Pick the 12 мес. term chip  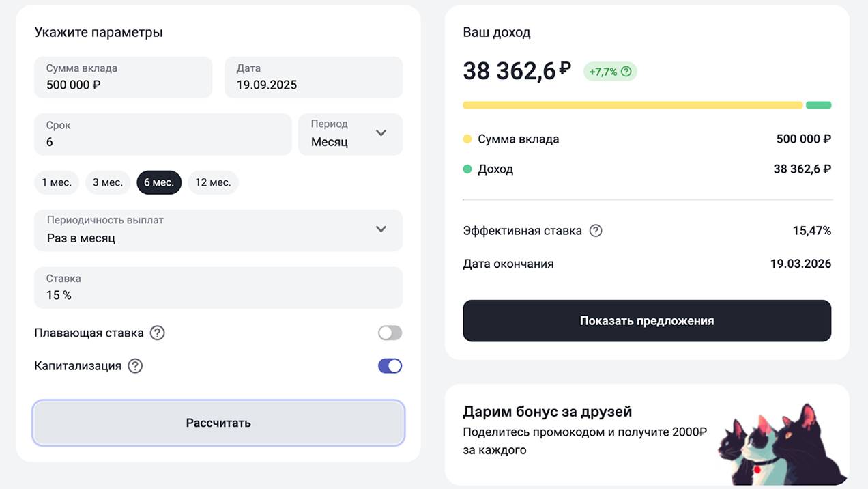coord(213,182)
